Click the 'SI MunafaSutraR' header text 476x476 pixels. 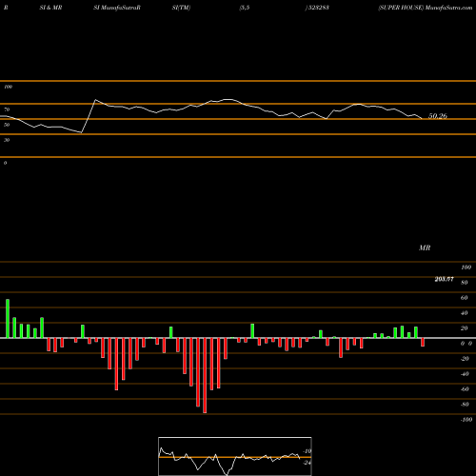click(x=117, y=8)
